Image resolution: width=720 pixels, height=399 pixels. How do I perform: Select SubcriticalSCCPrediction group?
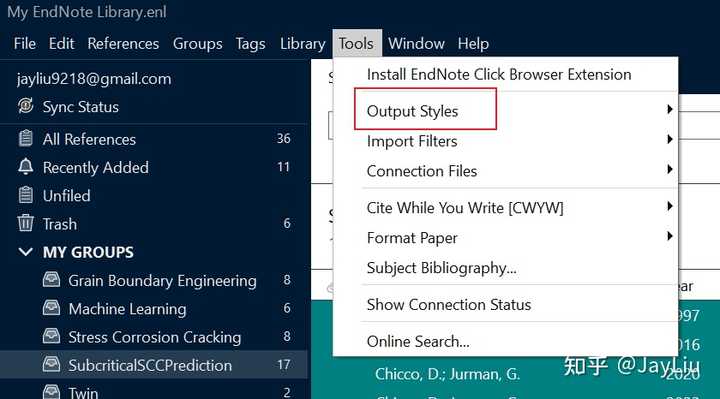tap(154, 365)
